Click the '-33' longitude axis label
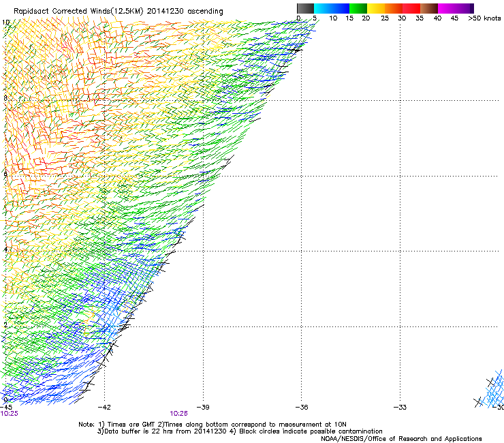Screen dimensions: 504x443 (x=400, y=408)
